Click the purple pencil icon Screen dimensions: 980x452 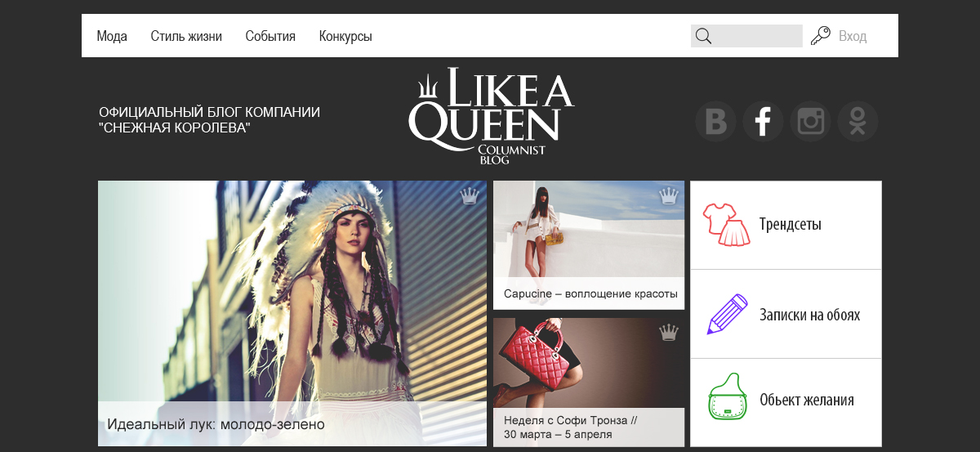[727, 314]
